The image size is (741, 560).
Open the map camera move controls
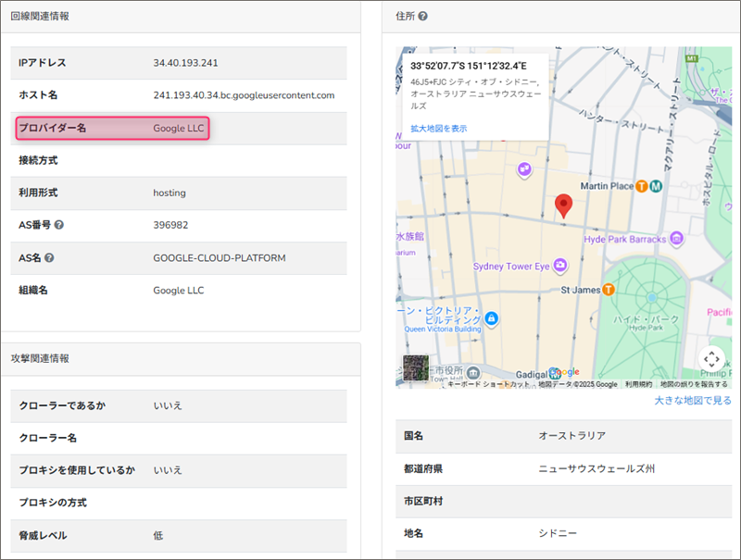click(x=710, y=359)
